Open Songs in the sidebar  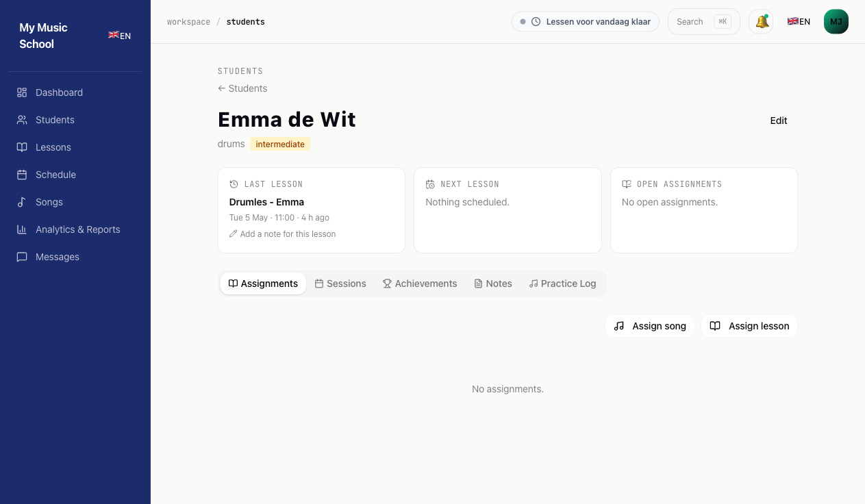(75, 202)
